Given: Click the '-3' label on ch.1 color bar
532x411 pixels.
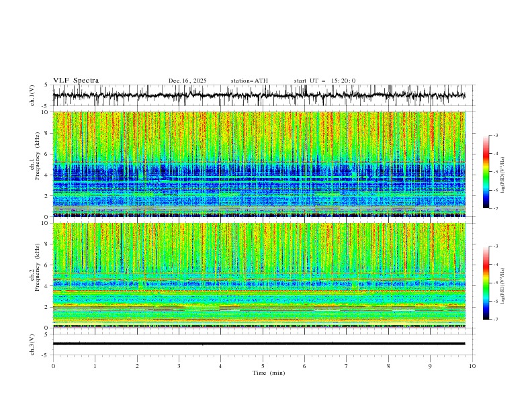Looking at the screenshot, I should click(x=495, y=135).
